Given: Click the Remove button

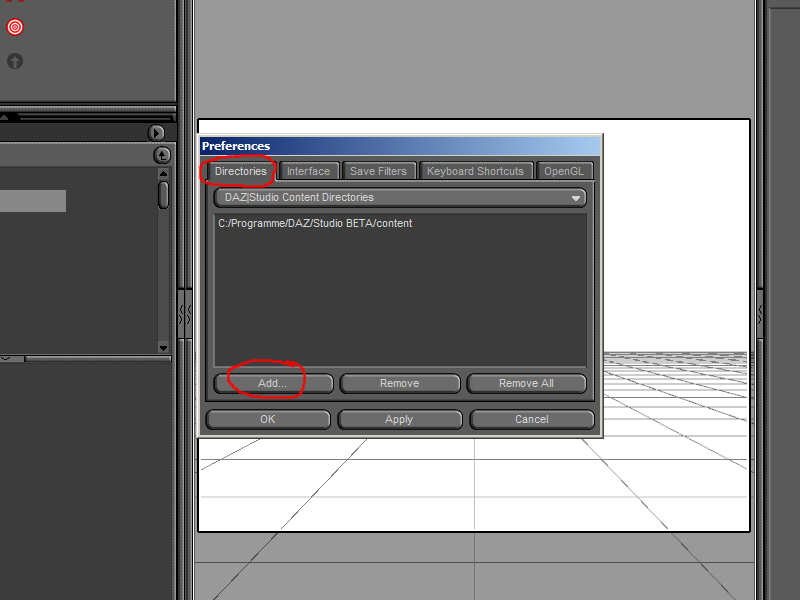Looking at the screenshot, I should point(399,383).
